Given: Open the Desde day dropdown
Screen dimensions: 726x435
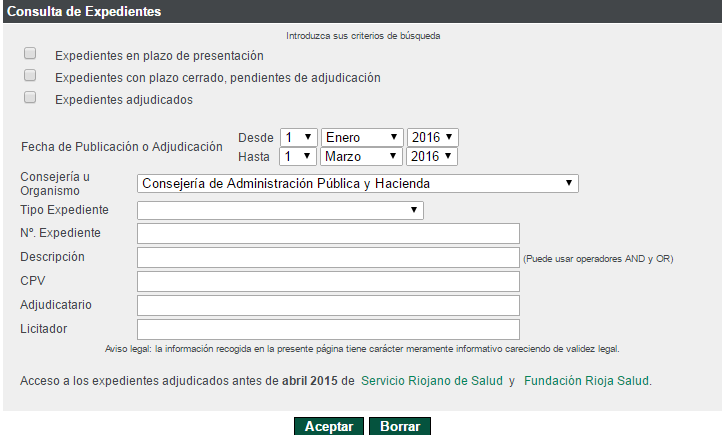Looking at the screenshot, I should point(298,137).
